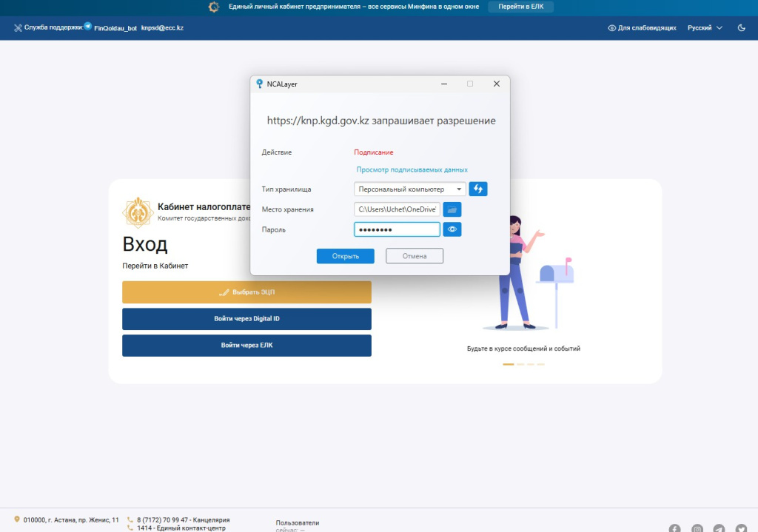Open the Instagram social icon in the footer
Image resolution: width=758 pixels, height=532 pixels.
coord(697,529)
